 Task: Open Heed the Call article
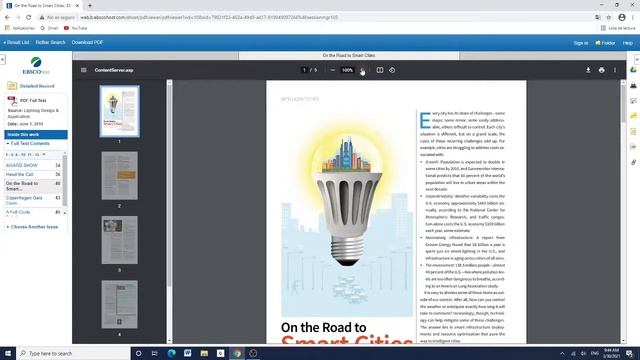click(x=20, y=174)
